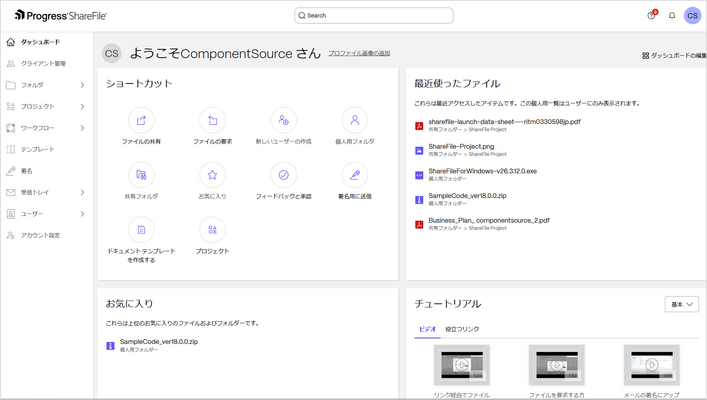Expand the プロジェクト sidebar chevron

pyautogui.click(x=82, y=106)
